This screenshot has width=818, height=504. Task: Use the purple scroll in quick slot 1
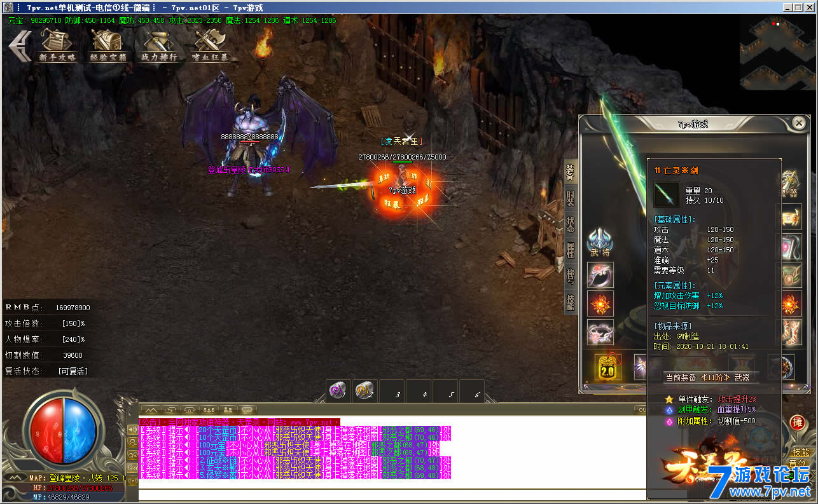point(339,392)
